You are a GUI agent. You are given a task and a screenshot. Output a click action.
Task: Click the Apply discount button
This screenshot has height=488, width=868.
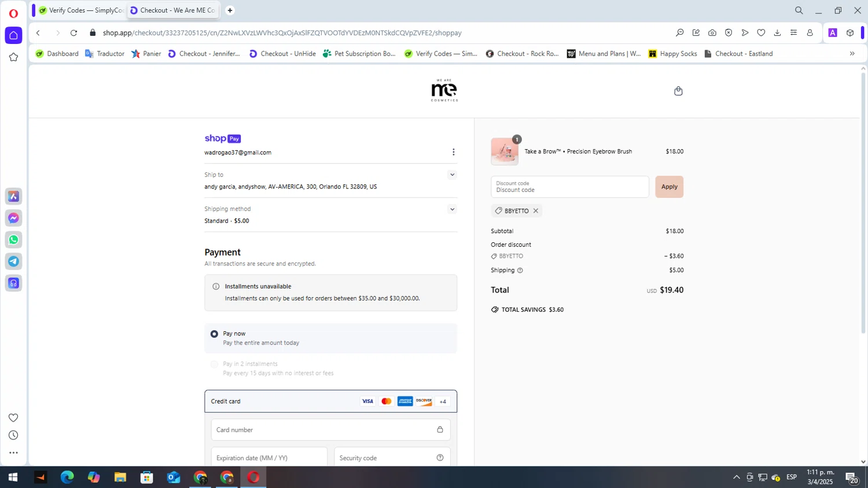[669, 187]
